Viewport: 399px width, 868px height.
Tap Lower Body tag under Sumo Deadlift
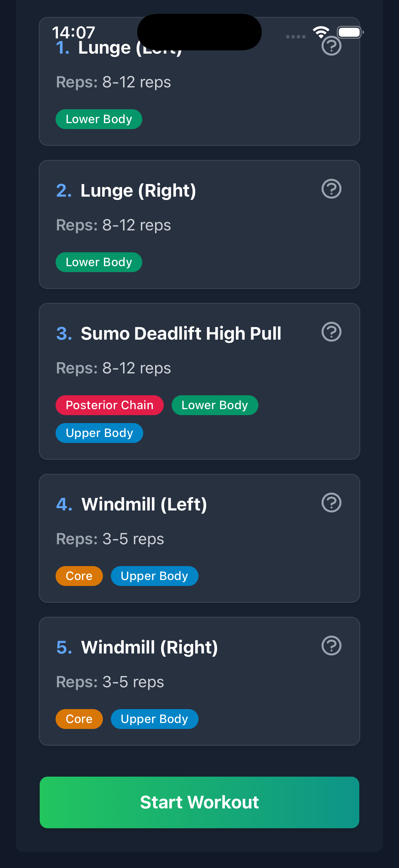(x=214, y=405)
